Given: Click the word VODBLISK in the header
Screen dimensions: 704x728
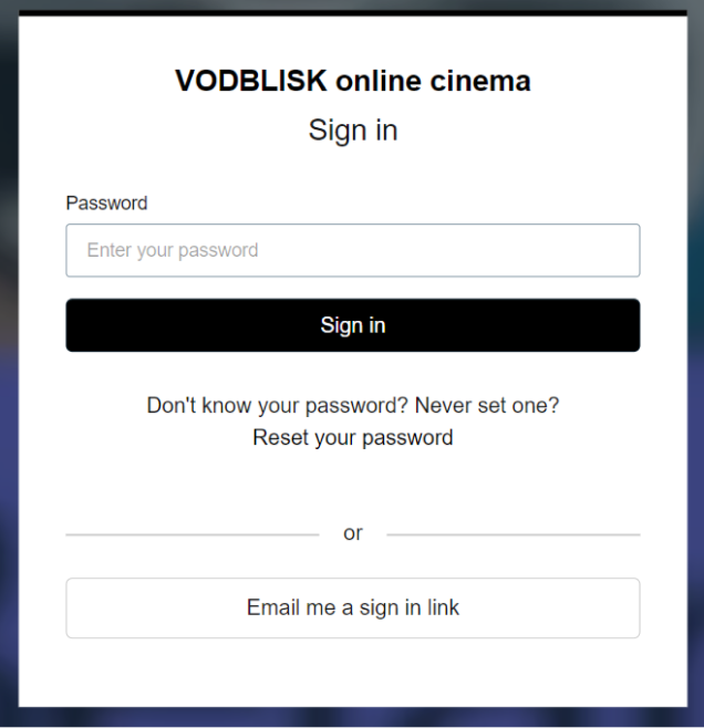Looking at the screenshot, I should [x=251, y=81].
